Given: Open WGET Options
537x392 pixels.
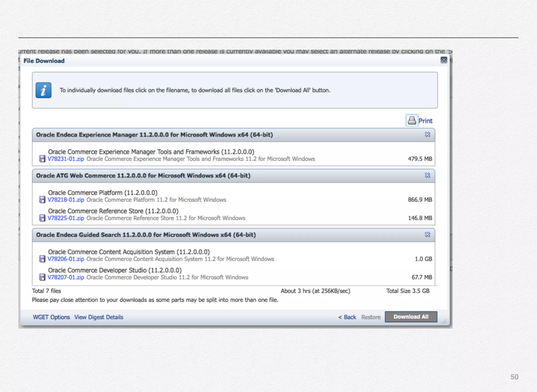Looking at the screenshot, I should click(51, 317).
